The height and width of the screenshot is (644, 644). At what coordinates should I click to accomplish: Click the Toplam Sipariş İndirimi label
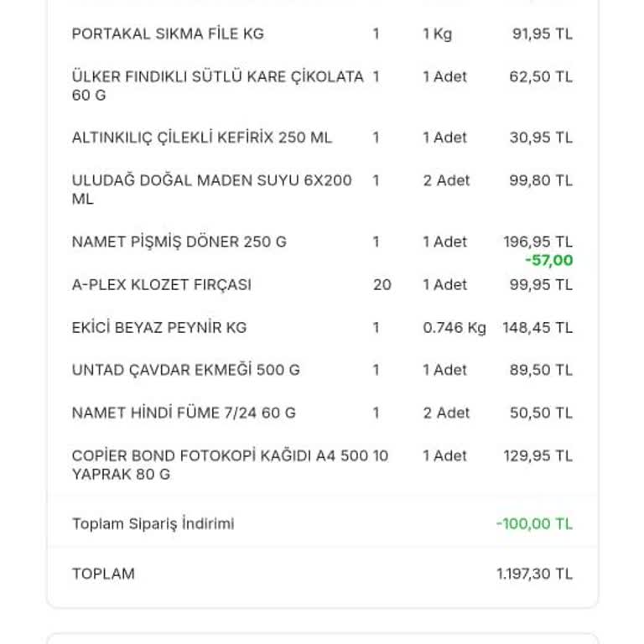(153, 524)
